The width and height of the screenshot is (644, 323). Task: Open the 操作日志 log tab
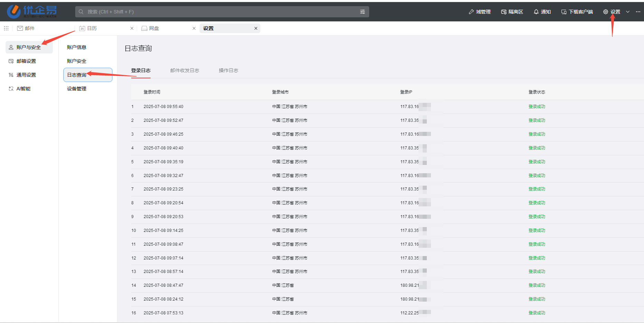pos(228,70)
